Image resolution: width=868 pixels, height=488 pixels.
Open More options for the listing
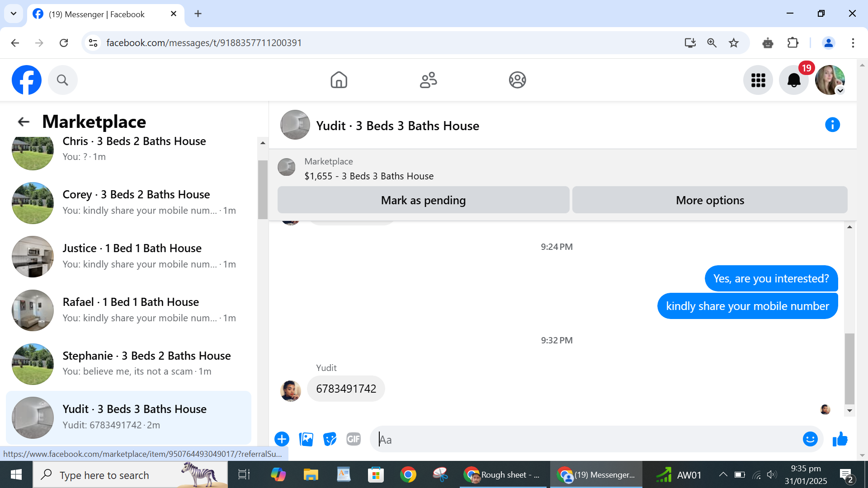(x=710, y=200)
